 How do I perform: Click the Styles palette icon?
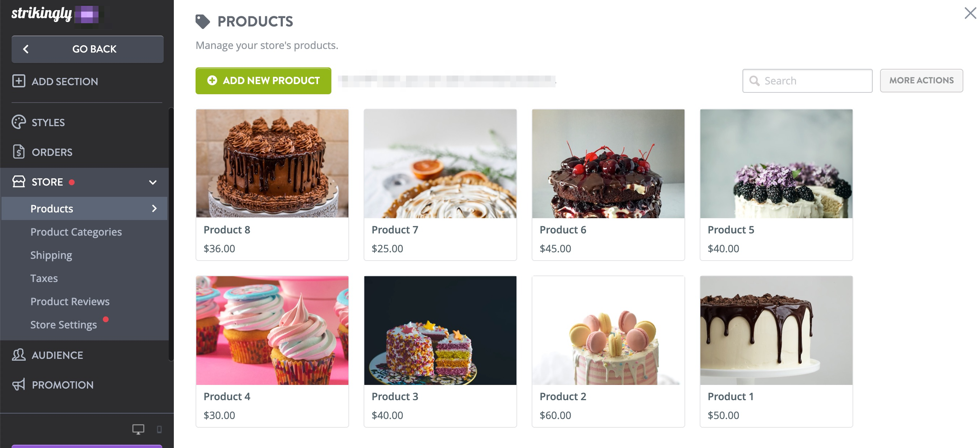tap(18, 122)
